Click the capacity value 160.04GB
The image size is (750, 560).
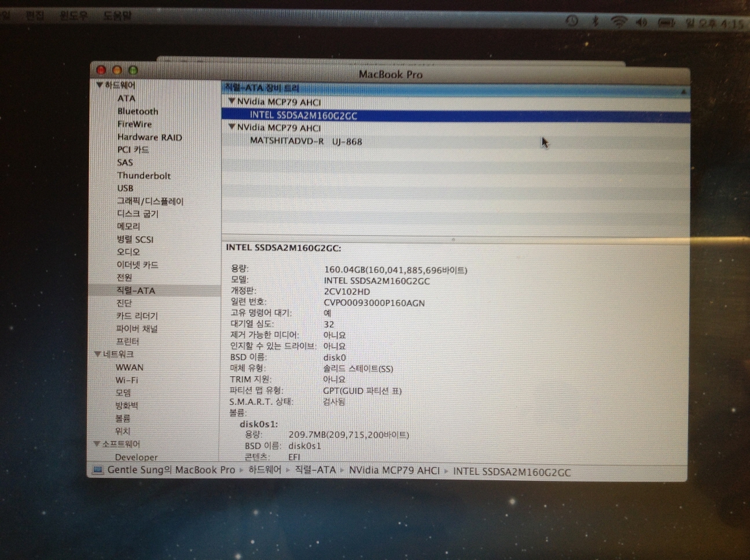click(395, 270)
